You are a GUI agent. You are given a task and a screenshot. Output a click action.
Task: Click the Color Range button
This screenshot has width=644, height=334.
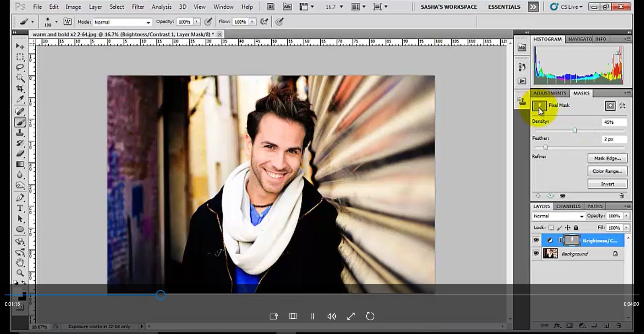607,171
